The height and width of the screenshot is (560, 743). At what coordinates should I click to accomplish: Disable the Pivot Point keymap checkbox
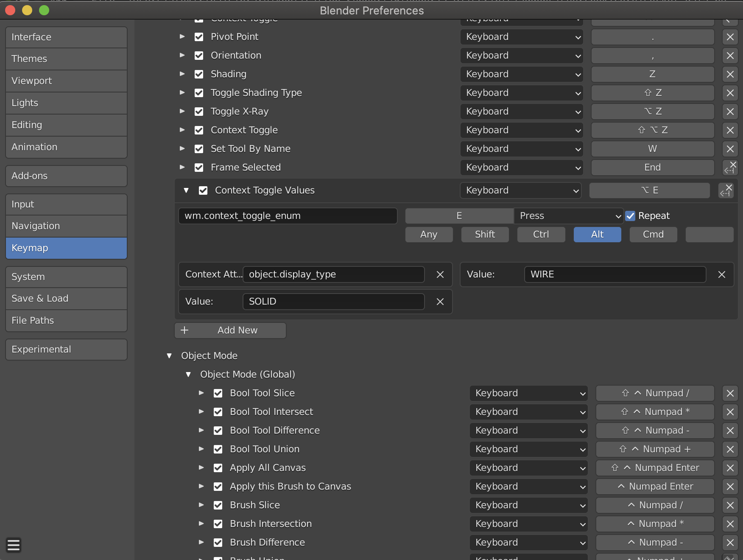(x=199, y=37)
